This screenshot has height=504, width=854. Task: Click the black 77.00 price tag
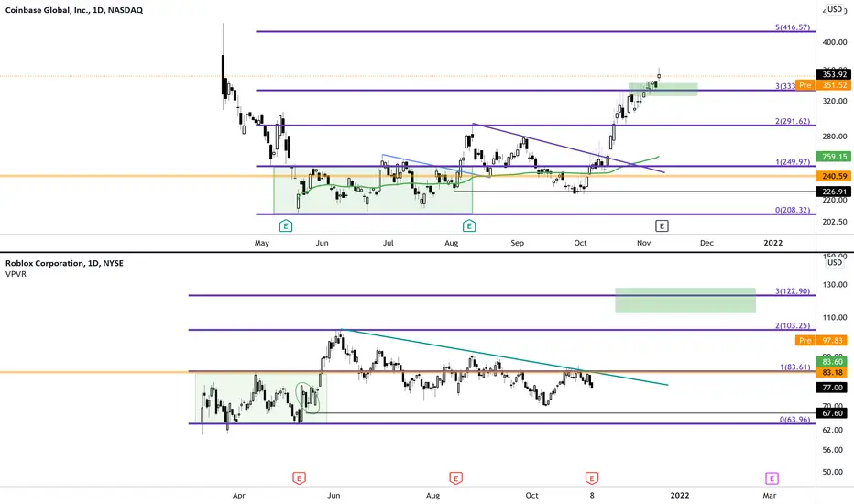831,388
